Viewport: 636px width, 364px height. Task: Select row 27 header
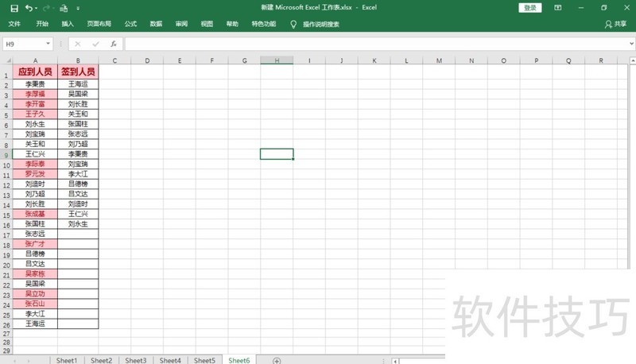click(6, 334)
